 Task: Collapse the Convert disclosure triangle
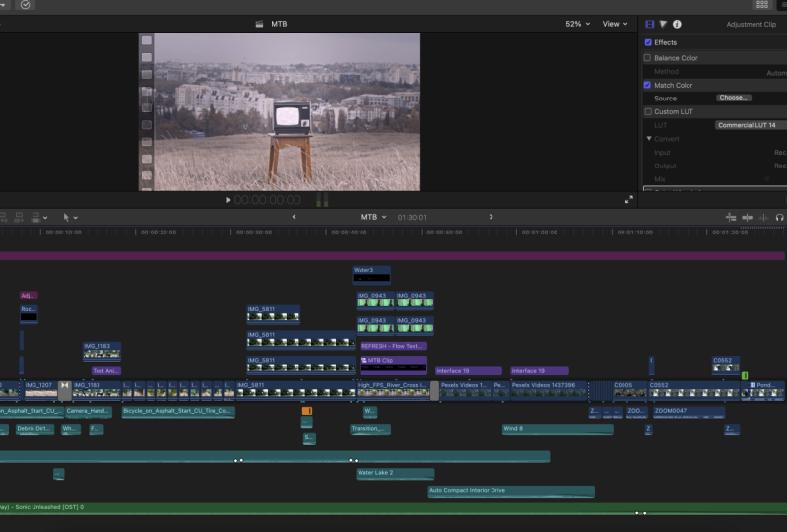[649, 139]
